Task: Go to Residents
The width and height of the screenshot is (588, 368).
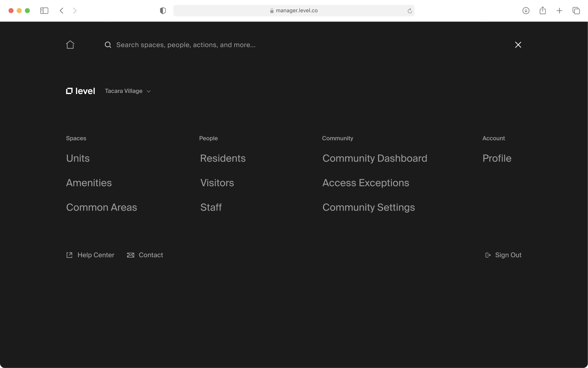Action: (223, 158)
